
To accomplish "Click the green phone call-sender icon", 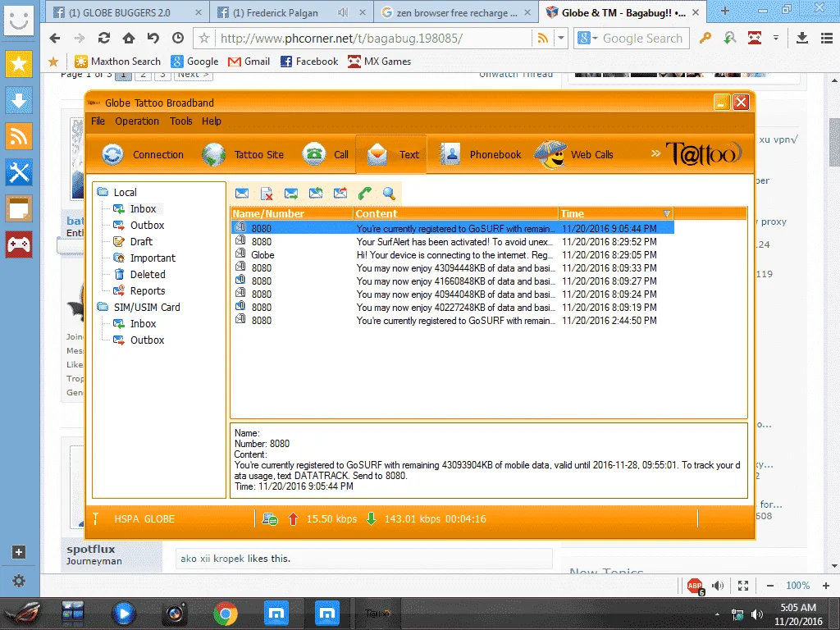I will [x=365, y=194].
